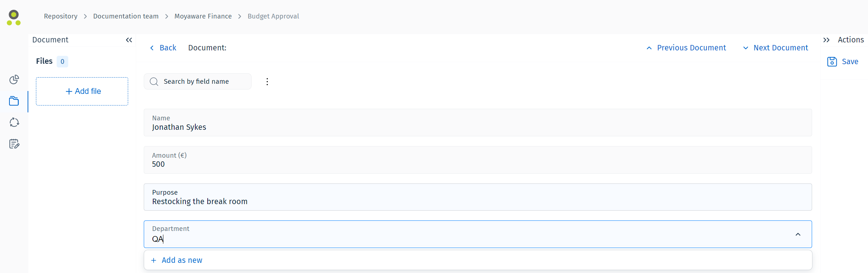Click the magnifier icon in search field
Image resolution: width=868 pixels, height=273 pixels.
pyautogui.click(x=154, y=82)
